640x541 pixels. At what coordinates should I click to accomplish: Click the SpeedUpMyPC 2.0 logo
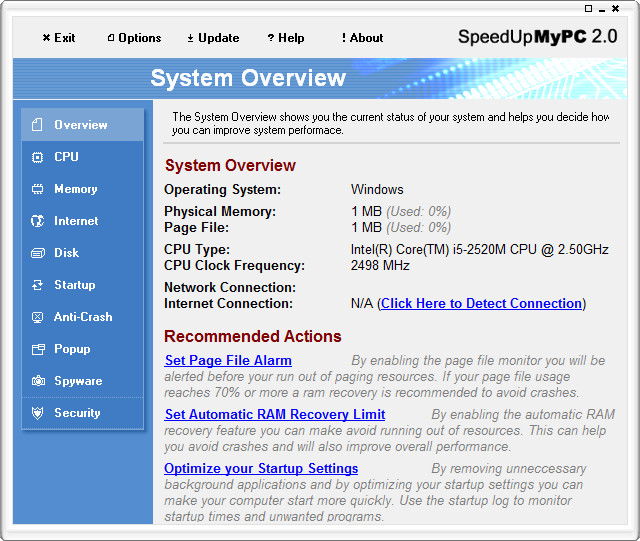coord(537,37)
